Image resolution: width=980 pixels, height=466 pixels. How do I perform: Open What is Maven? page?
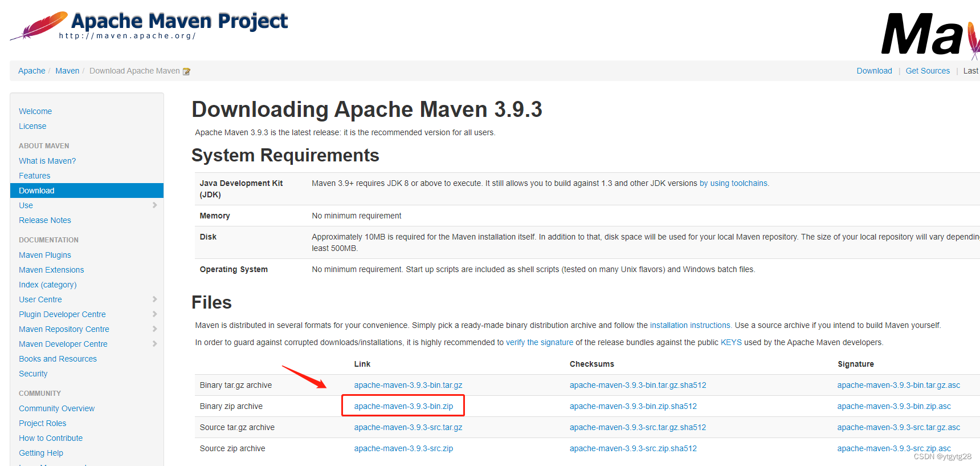47,161
